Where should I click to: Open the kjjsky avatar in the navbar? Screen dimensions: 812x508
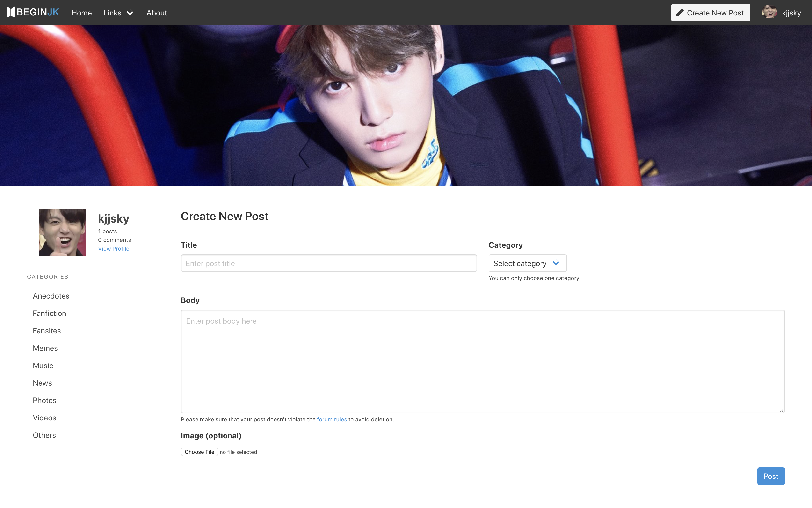pyautogui.click(x=769, y=12)
